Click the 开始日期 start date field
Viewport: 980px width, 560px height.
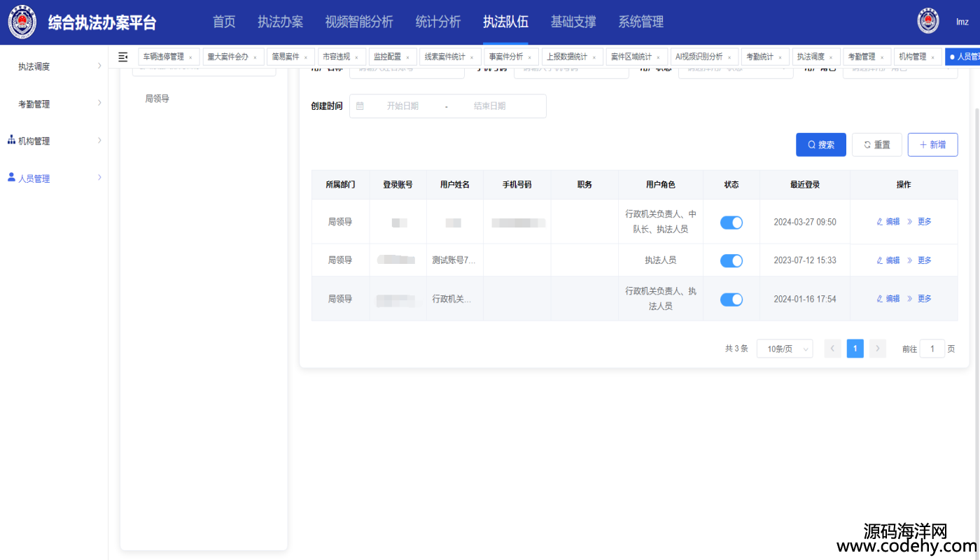[402, 106]
